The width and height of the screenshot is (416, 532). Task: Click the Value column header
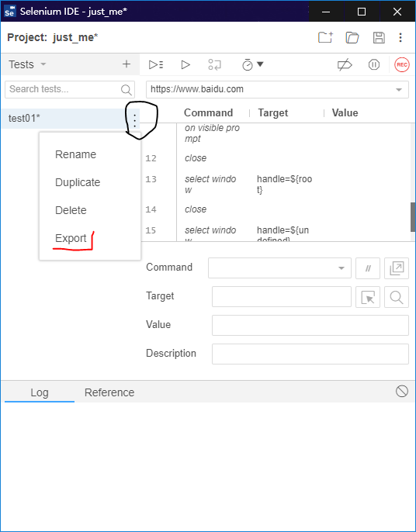click(345, 112)
